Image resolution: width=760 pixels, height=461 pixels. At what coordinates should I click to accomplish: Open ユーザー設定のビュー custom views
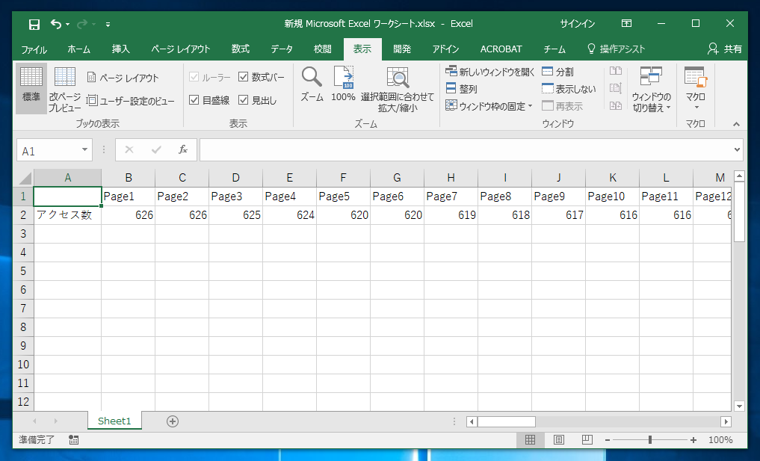130,101
